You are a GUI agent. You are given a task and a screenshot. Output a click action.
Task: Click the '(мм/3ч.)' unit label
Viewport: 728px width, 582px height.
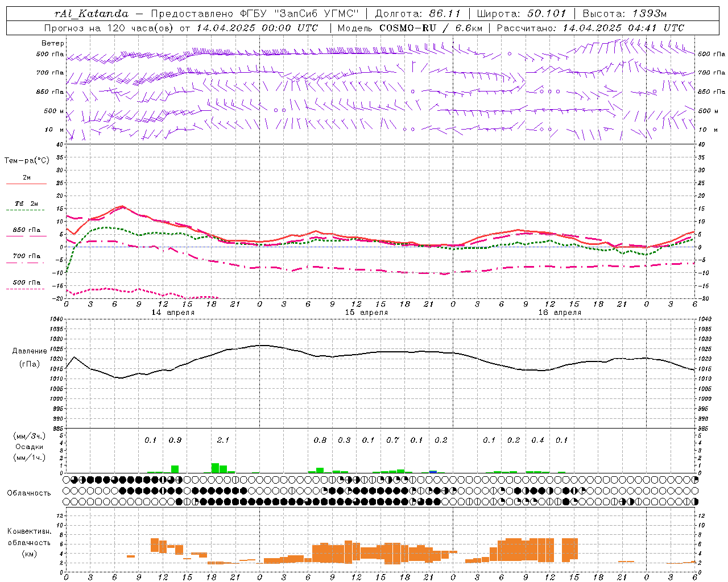point(29,436)
